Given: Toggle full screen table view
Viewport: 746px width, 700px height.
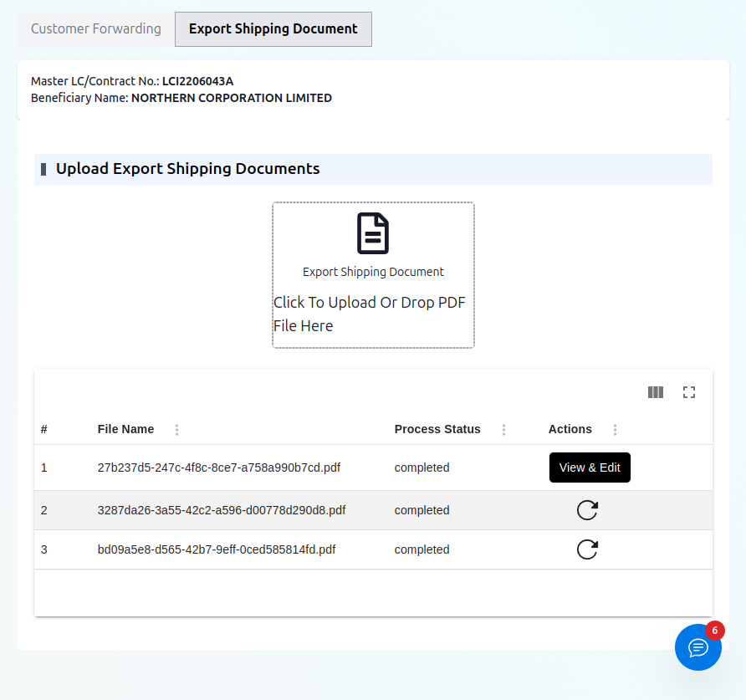Looking at the screenshot, I should (689, 392).
